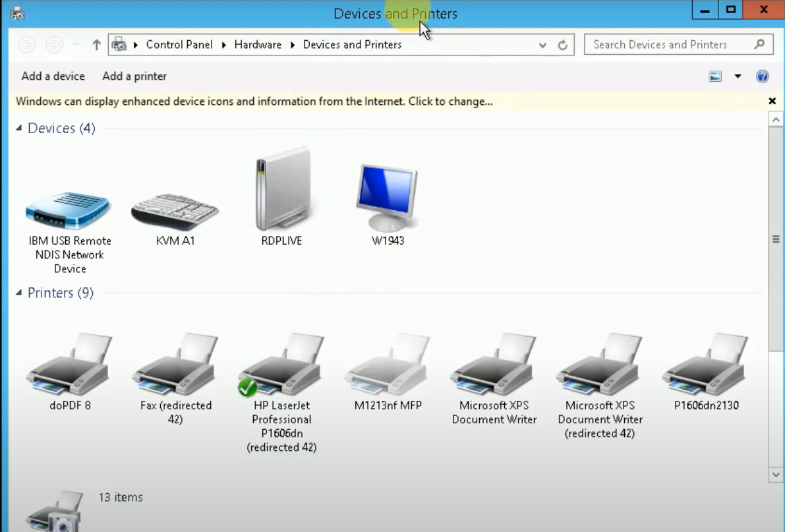Click the scrollbar down arrow

pyautogui.click(x=776, y=475)
